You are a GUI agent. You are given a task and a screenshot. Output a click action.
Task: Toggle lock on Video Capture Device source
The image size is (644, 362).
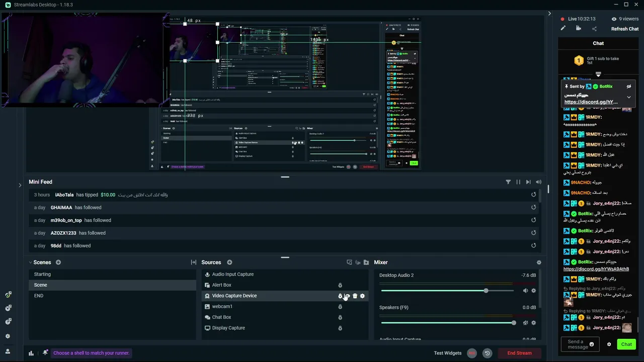(340, 296)
